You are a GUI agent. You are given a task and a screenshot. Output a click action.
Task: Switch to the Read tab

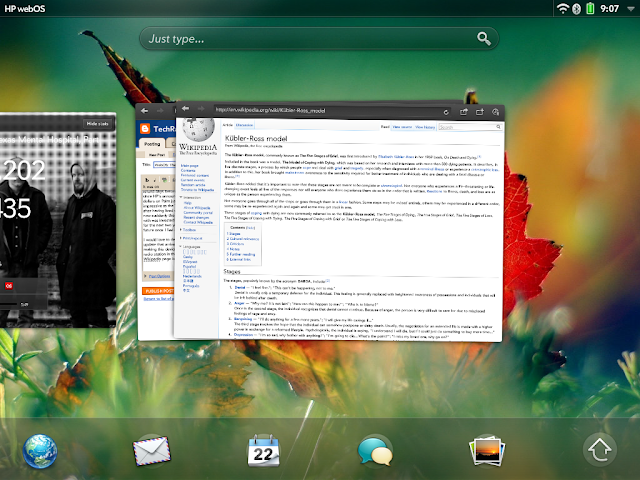[x=385, y=127]
